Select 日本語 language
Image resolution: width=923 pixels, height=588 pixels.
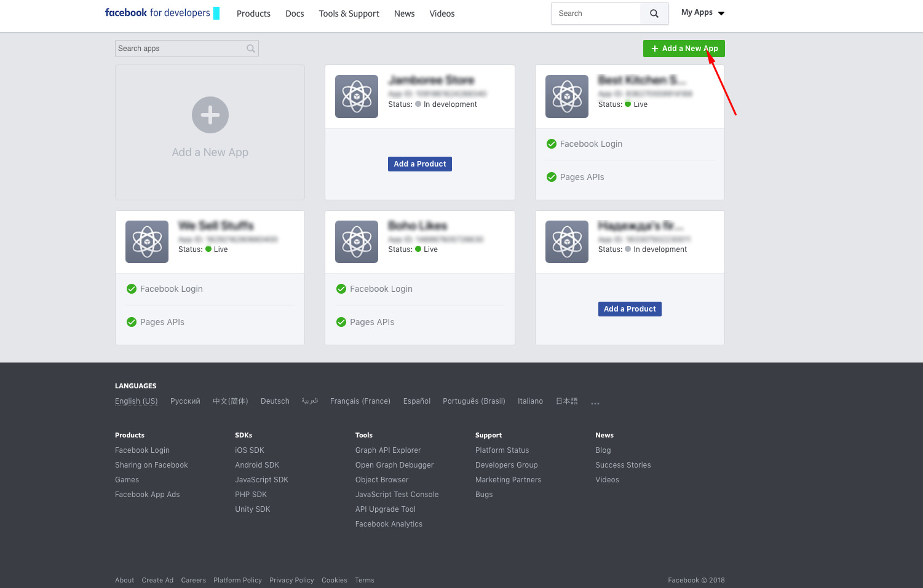pyautogui.click(x=567, y=401)
